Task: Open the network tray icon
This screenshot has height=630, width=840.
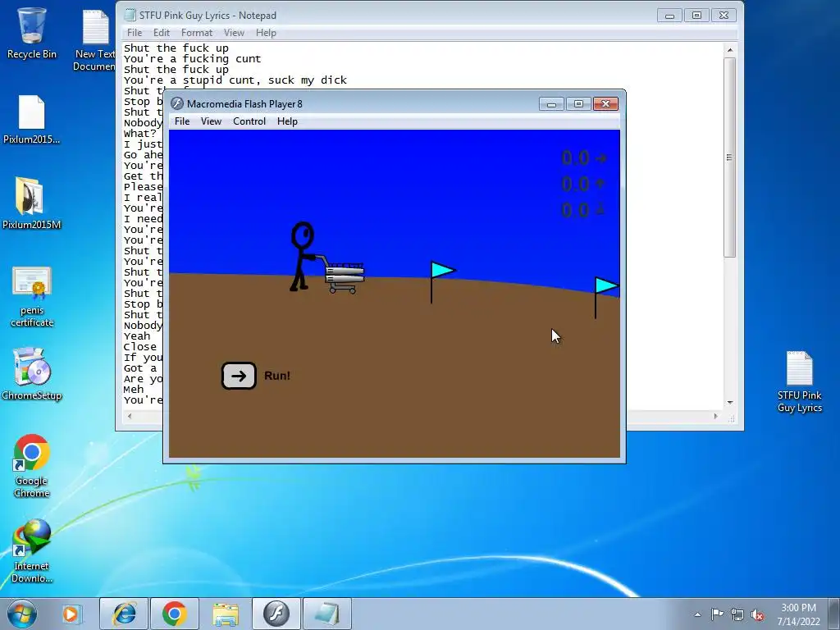Action: coord(737,614)
